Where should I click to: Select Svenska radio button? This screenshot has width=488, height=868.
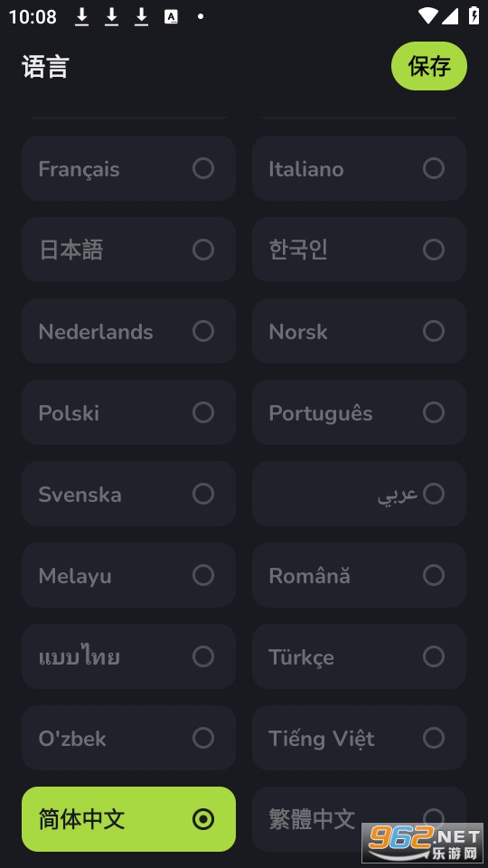[203, 494]
